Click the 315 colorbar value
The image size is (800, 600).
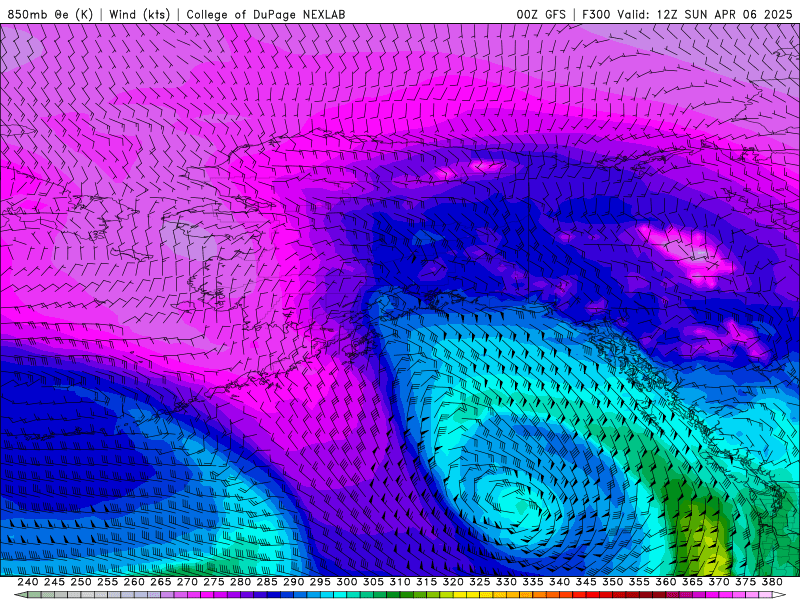[426, 582]
